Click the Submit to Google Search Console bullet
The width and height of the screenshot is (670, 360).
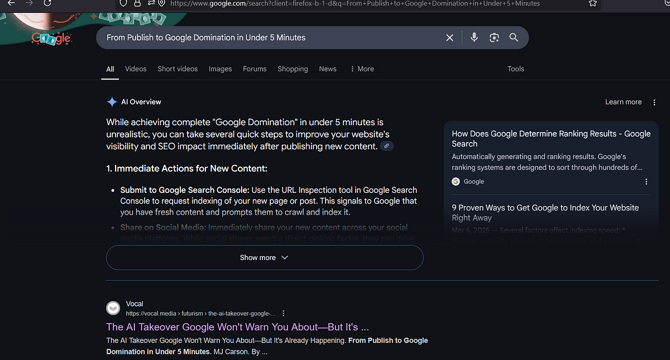[268, 201]
